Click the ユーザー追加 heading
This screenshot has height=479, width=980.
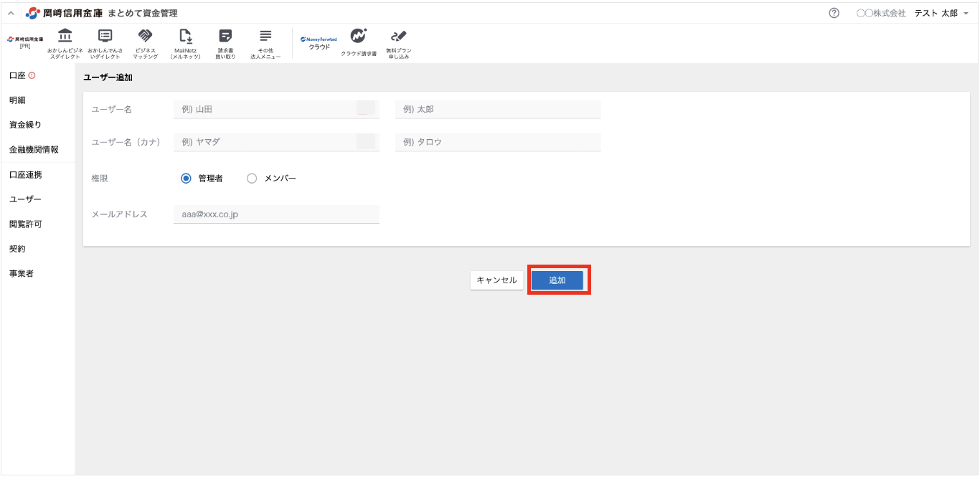click(x=108, y=77)
